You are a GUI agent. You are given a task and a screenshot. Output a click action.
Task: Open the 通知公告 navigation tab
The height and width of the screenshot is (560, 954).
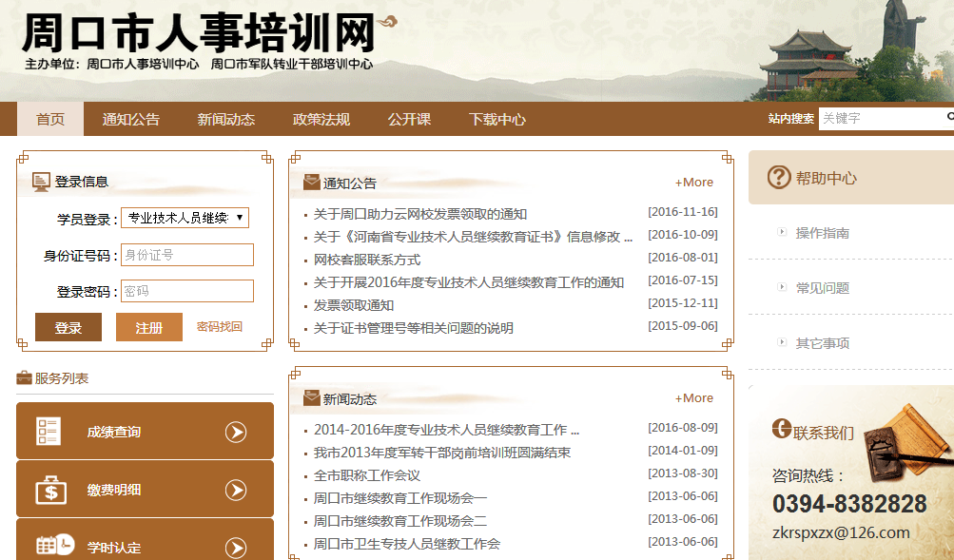[x=131, y=120]
